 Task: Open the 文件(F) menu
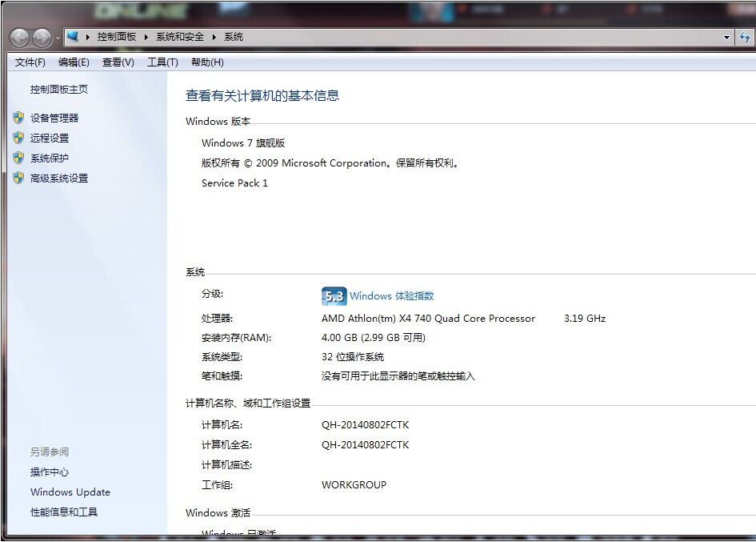(x=30, y=62)
